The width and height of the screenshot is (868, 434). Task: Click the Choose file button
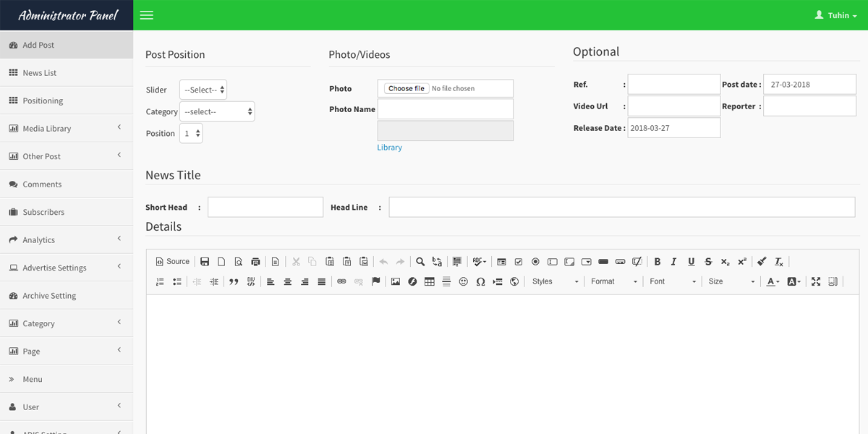click(x=406, y=88)
